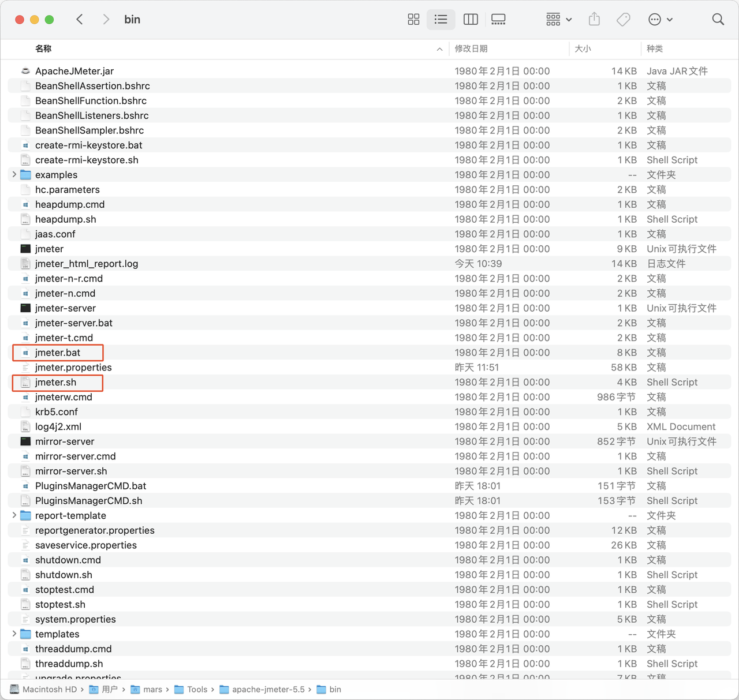Select the ApacheJMeter.jar file icon

click(x=25, y=71)
